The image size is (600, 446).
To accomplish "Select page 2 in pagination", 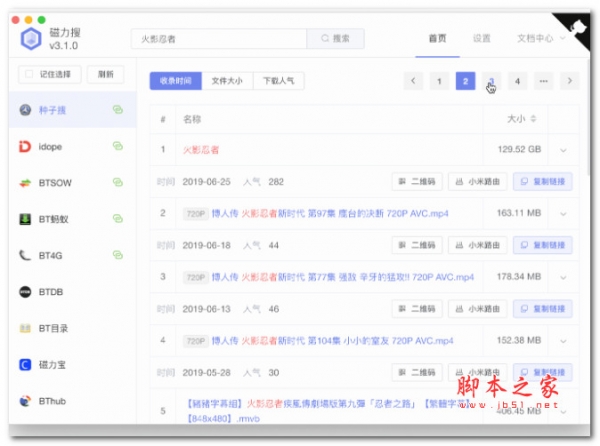I will (x=465, y=81).
